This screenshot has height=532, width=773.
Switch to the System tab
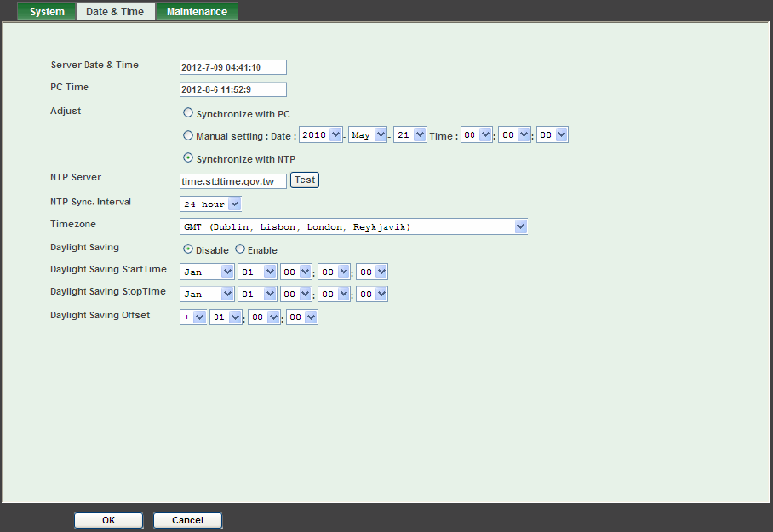(x=47, y=11)
